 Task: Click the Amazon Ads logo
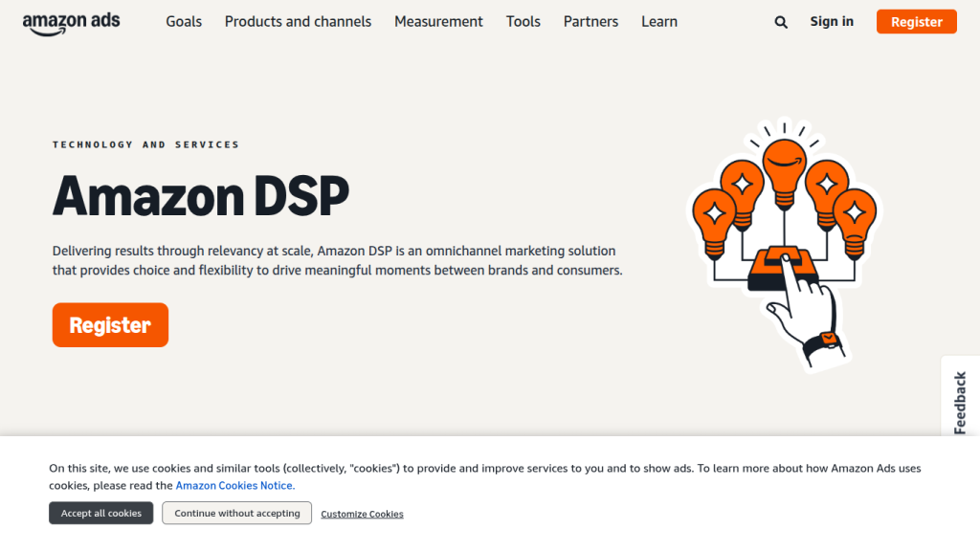pos(71,24)
